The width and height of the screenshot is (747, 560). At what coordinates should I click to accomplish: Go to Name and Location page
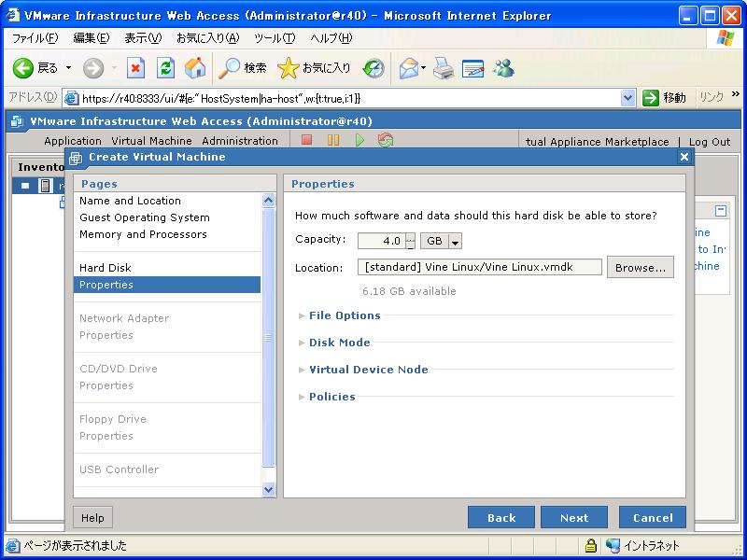point(130,201)
